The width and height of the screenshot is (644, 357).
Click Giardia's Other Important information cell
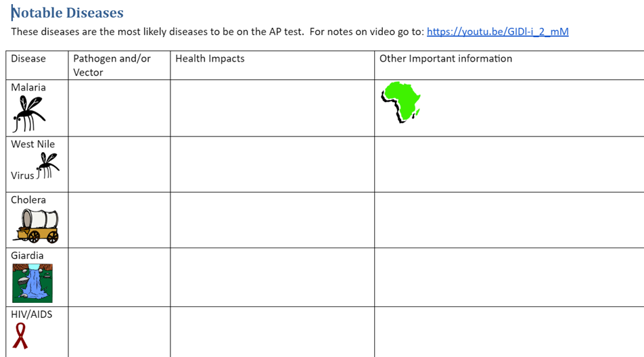[509, 277]
